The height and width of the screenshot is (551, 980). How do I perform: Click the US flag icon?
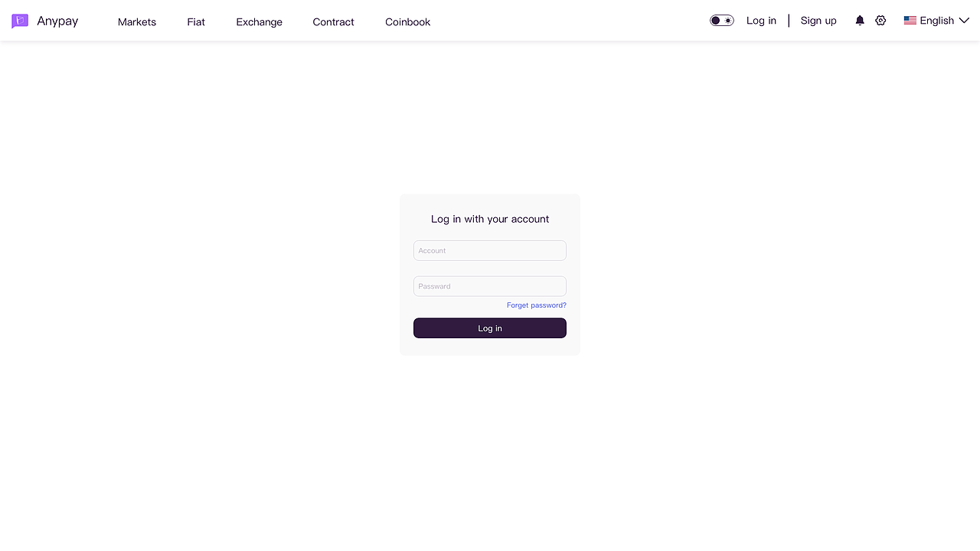coord(910,21)
